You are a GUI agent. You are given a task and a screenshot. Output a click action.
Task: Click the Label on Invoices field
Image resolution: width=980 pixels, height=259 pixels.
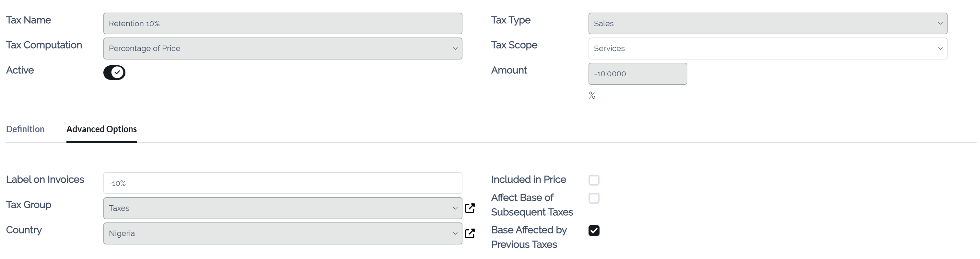pos(282,183)
